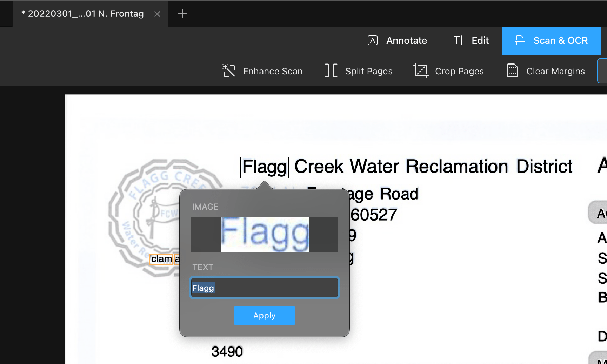
Task: Select the Enhance Scan tool icon
Action: [x=229, y=71]
